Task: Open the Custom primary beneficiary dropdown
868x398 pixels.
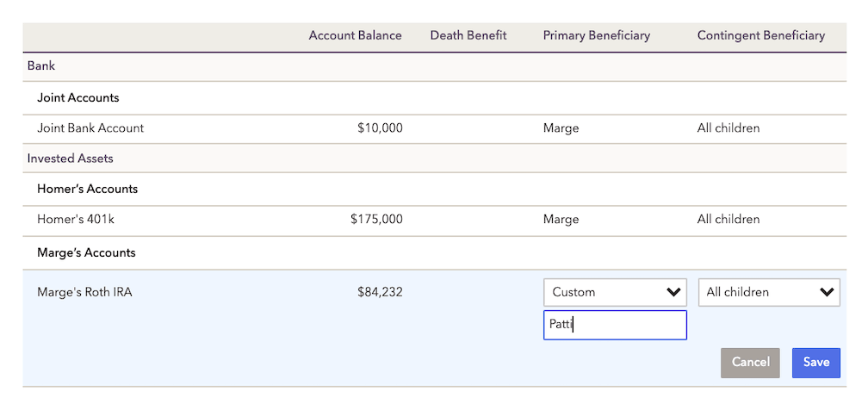Action: tap(615, 292)
